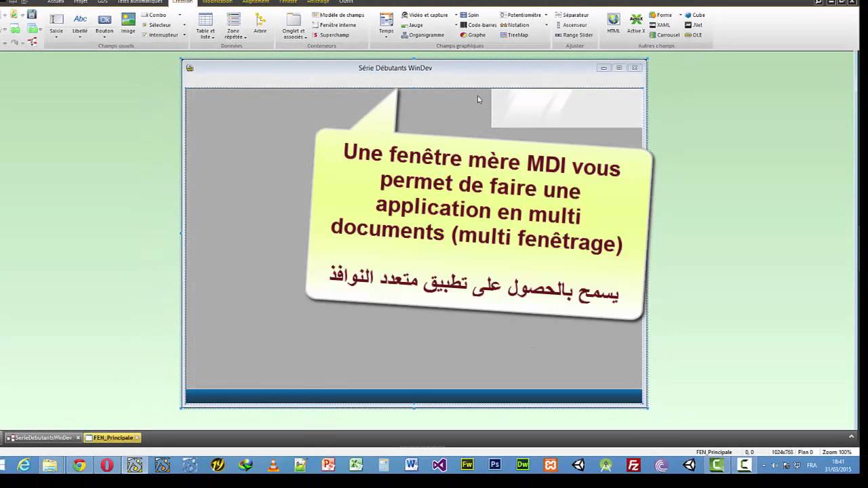
Task: Open the Vidéo et capture control
Action: (425, 15)
